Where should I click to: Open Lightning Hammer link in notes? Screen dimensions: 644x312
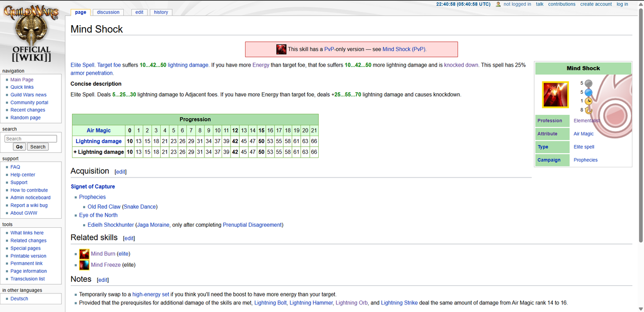[311, 303]
